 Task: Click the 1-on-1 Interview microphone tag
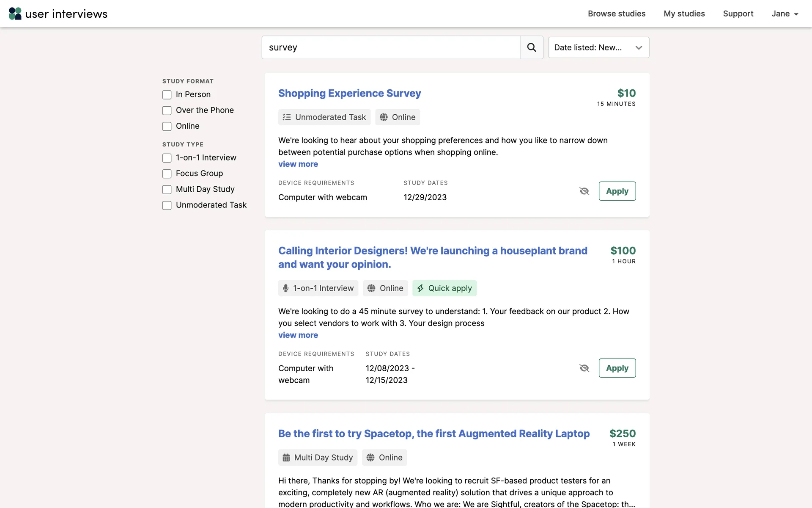pyautogui.click(x=318, y=288)
